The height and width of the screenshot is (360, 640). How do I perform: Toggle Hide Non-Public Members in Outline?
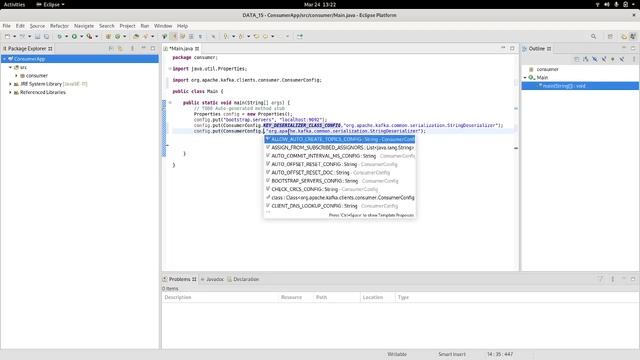click(x=613, y=59)
